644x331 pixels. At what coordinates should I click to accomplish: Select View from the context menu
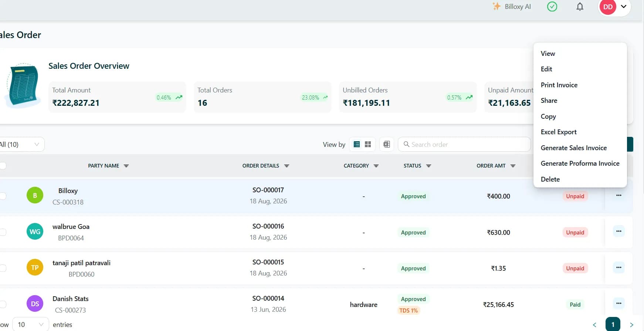tap(580, 54)
